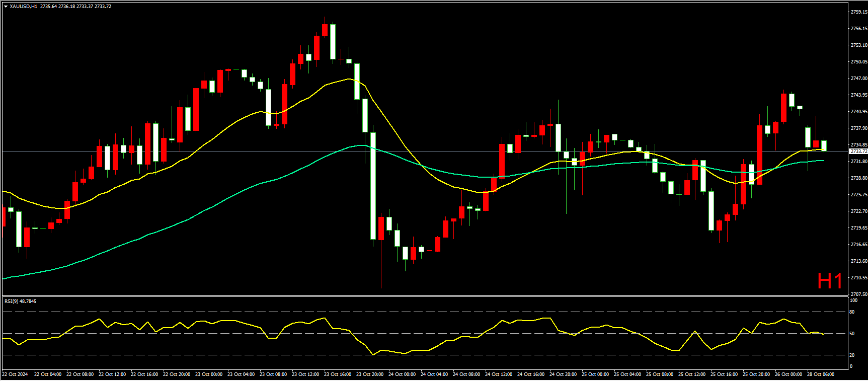868x381 pixels.
Task: Click the RSI scale value 80
Action: point(852,312)
